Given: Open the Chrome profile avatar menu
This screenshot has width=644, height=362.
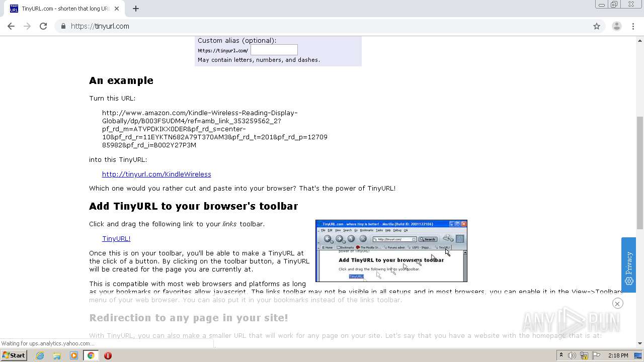Looking at the screenshot, I should (617, 26).
